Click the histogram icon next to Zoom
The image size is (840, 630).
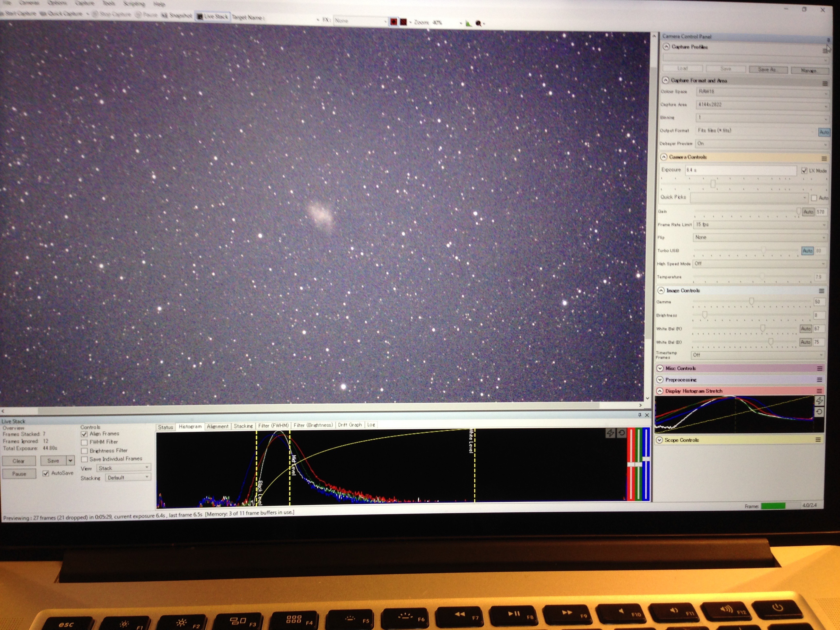(468, 23)
